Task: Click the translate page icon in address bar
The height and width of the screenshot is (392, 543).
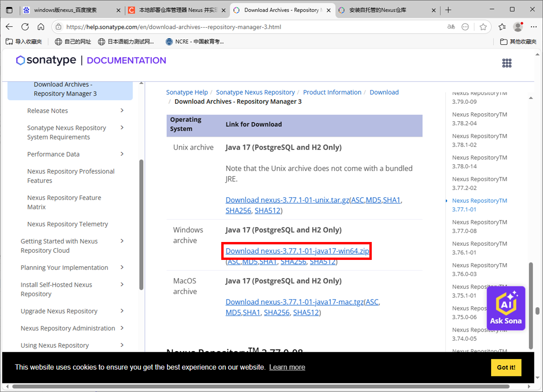Action: coord(451,27)
